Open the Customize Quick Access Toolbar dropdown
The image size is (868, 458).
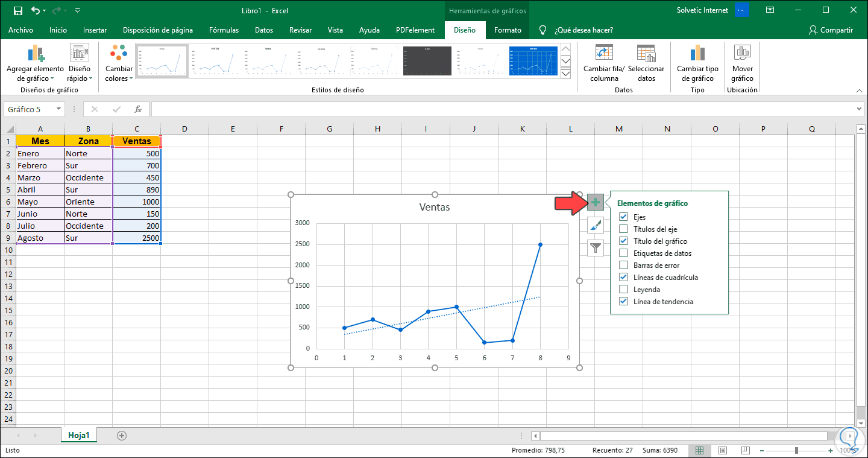pos(78,11)
